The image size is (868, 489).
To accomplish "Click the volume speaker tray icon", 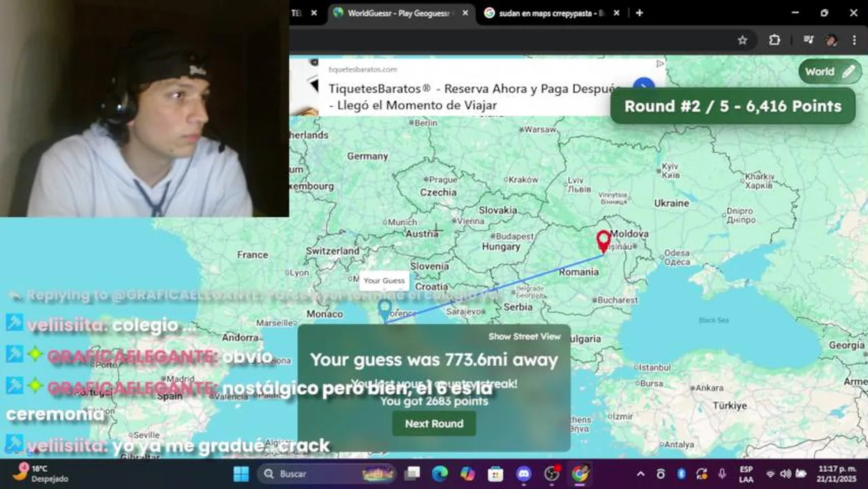I will (785, 474).
